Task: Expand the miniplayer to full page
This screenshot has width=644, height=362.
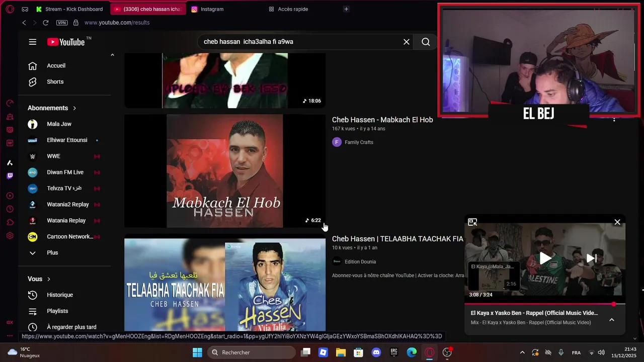Action: click(472, 222)
